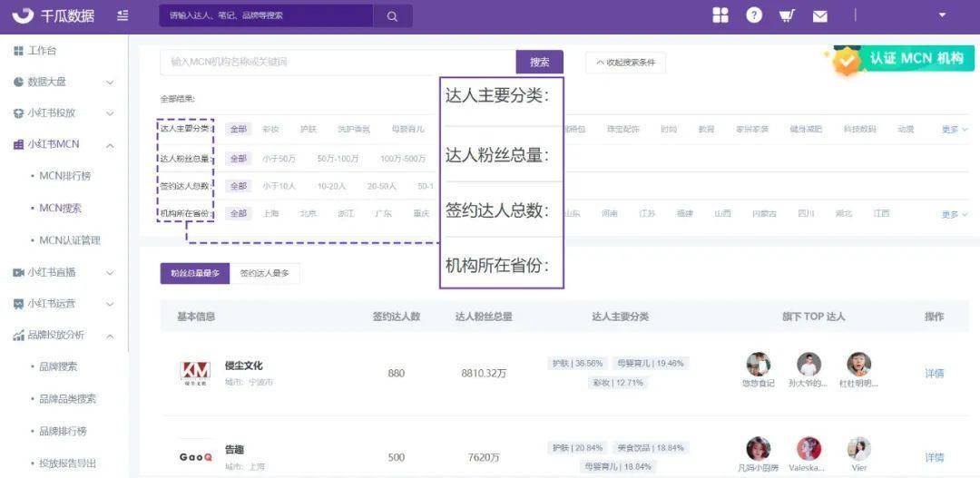
Task: Switch to the 签约达人最多 tab
Action: tap(264, 273)
